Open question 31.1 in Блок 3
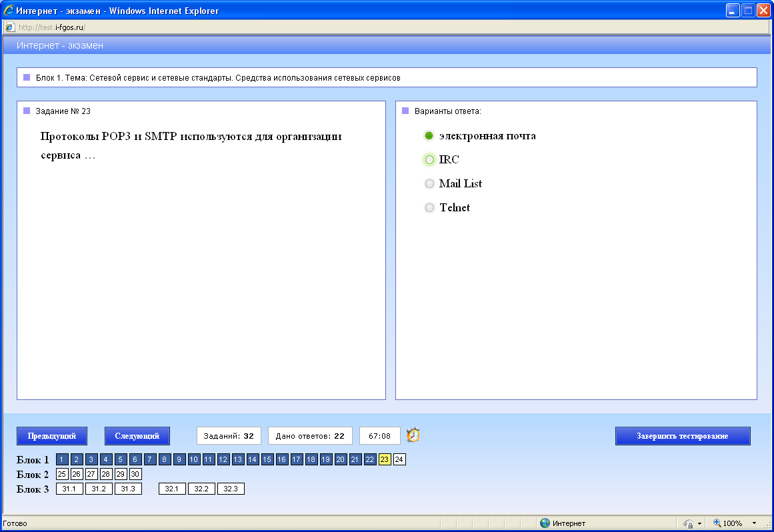Viewport: 774px width, 532px height. [x=69, y=489]
